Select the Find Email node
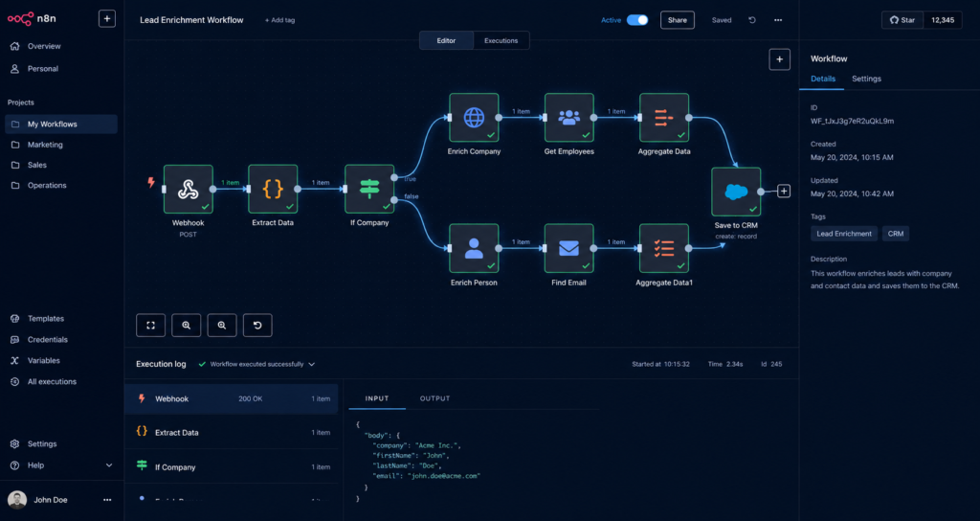 pyautogui.click(x=568, y=248)
